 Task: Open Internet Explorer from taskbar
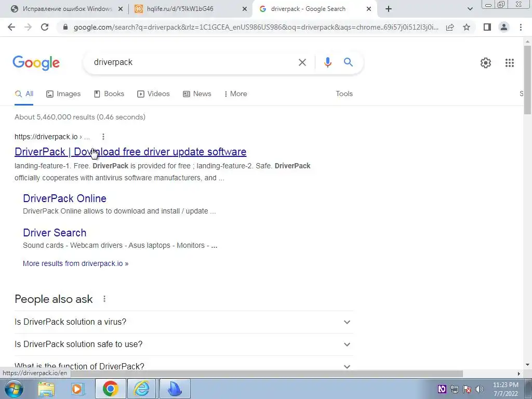141,389
